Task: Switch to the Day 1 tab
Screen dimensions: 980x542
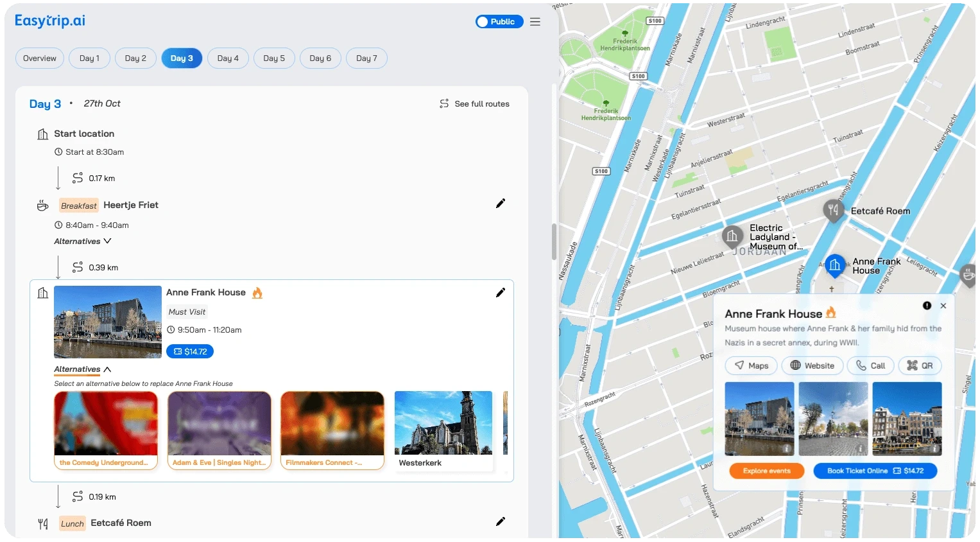Action: tap(89, 58)
